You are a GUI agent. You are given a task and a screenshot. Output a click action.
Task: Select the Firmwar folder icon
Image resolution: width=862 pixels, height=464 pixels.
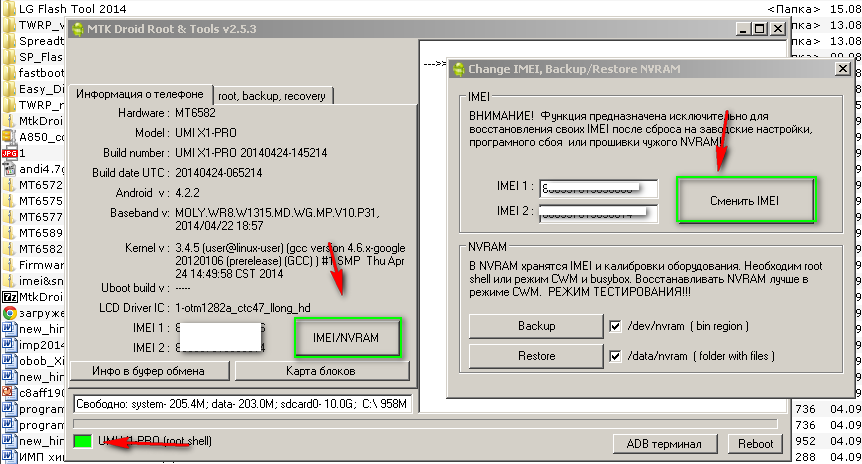pyautogui.click(x=9, y=264)
